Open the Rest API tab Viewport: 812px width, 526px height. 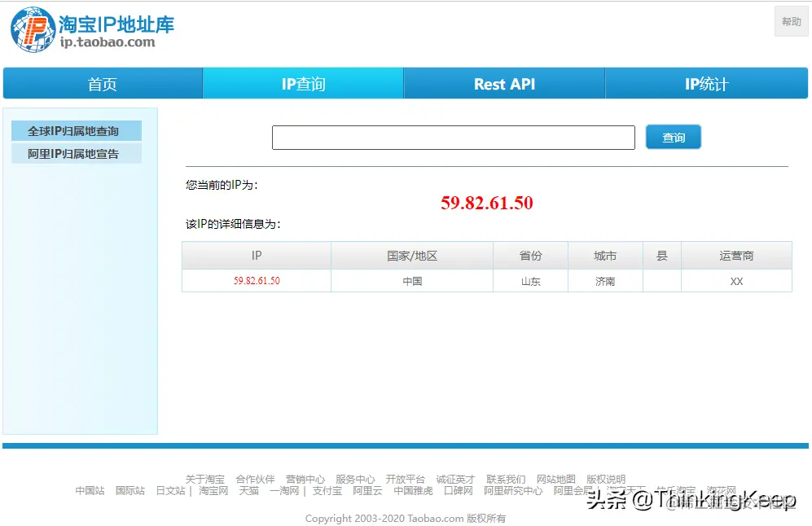pyautogui.click(x=503, y=83)
